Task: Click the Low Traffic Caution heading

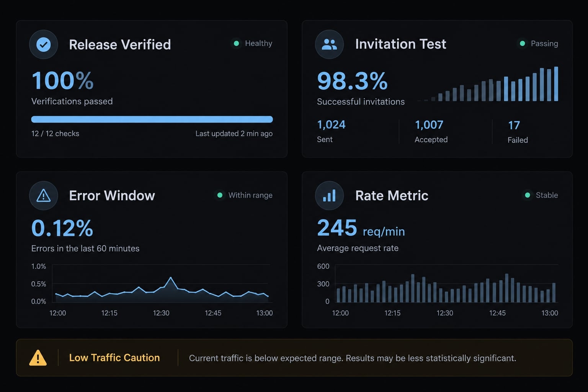Action: point(114,358)
